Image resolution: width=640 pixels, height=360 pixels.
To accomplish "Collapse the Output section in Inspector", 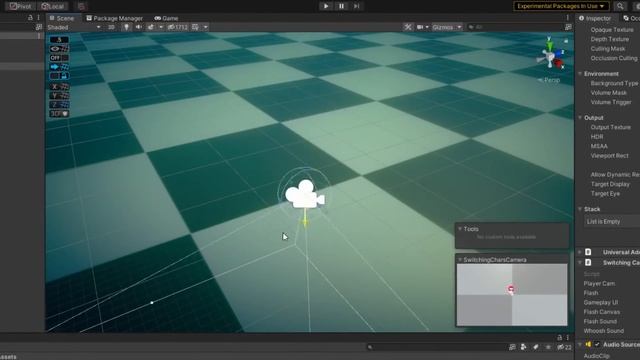I will click(580, 118).
